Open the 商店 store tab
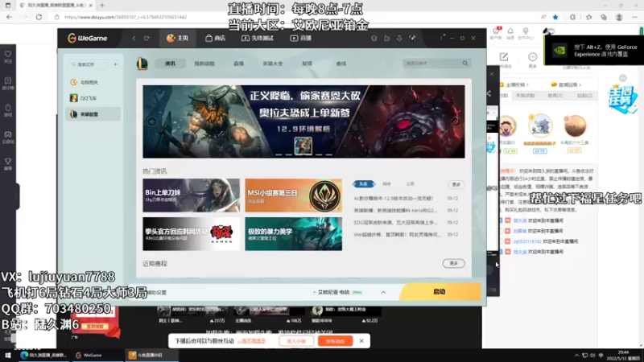Image resolution: width=644 pixels, height=362 pixels. click(215, 38)
